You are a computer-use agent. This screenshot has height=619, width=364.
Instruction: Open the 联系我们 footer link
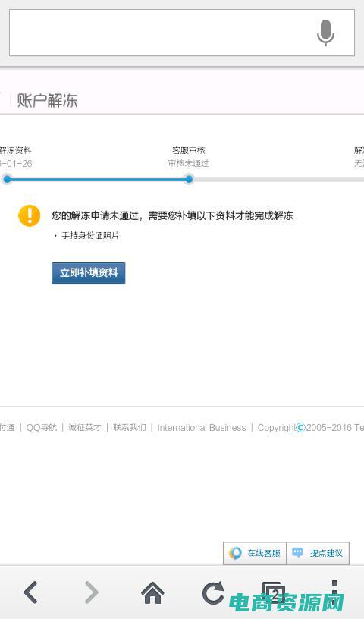[x=130, y=428]
